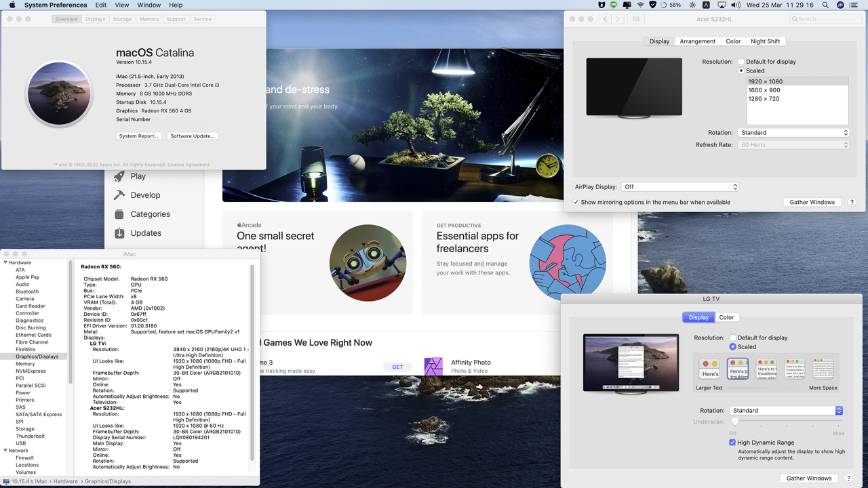The height and width of the screenshot is (488, 868).
Task: Open the Window menu in menu bar
Action: point(149,5)
